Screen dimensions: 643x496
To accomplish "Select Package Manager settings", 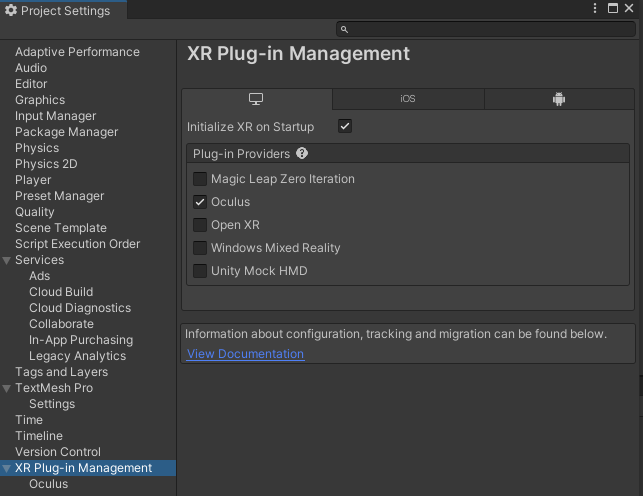I will point(66,132).
